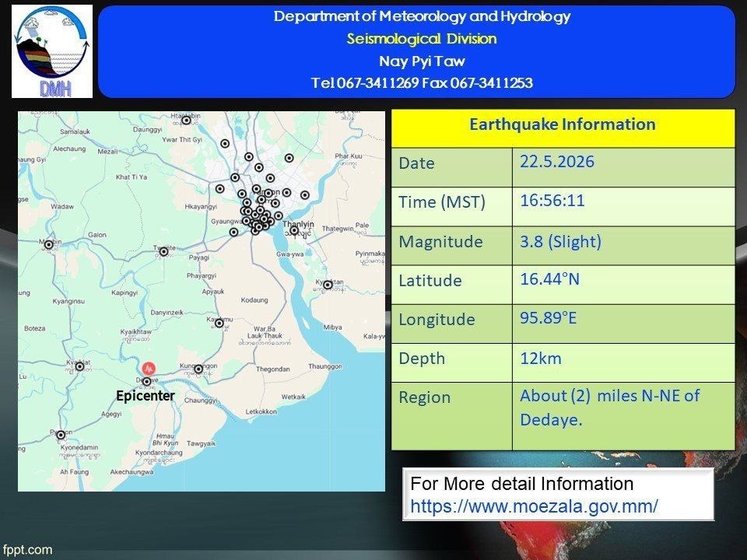Click Kyondarchaung place name on map
Screen dimensions: 747x560
(159, 453)
